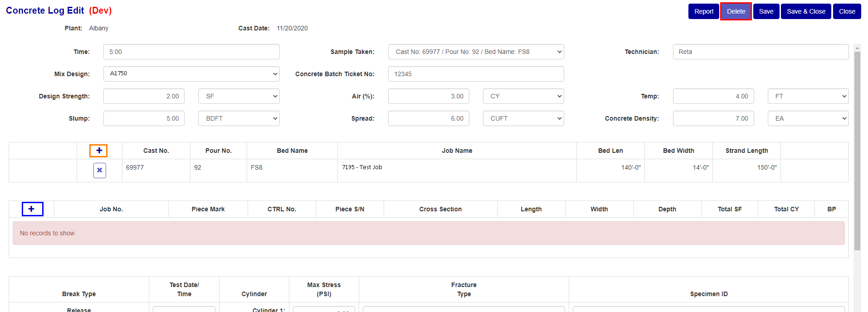Edit the Concrete Batch Ticket No field
Image resolution: width=868 pixels, height=312 pixels.
(x=476, y=74)
